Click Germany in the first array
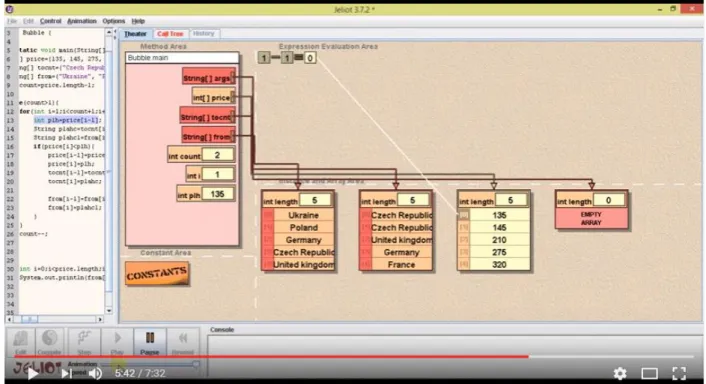Viewport: 706px width, 384px height. (303, 240)
